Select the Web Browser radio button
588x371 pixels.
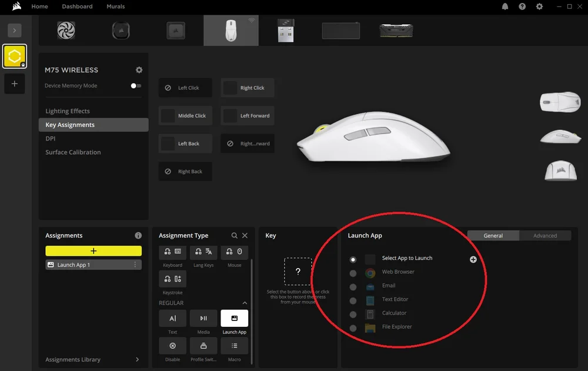tap(353, 273)
